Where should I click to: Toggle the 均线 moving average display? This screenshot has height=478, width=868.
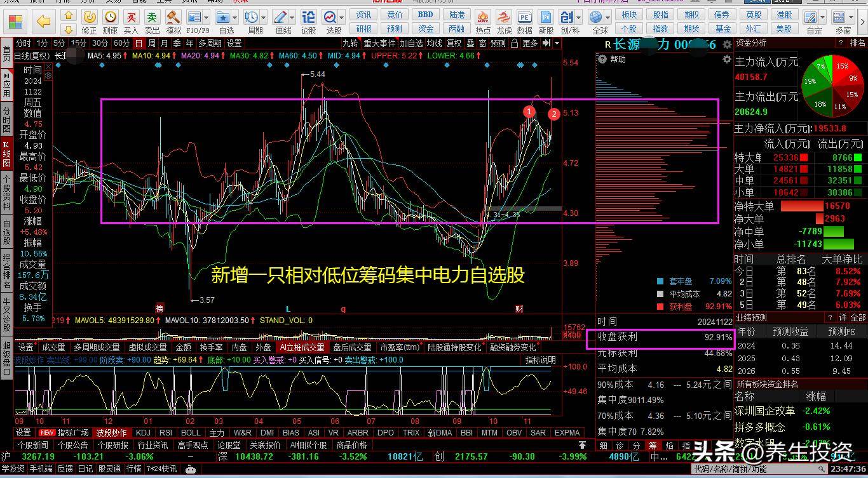point(434,43)
